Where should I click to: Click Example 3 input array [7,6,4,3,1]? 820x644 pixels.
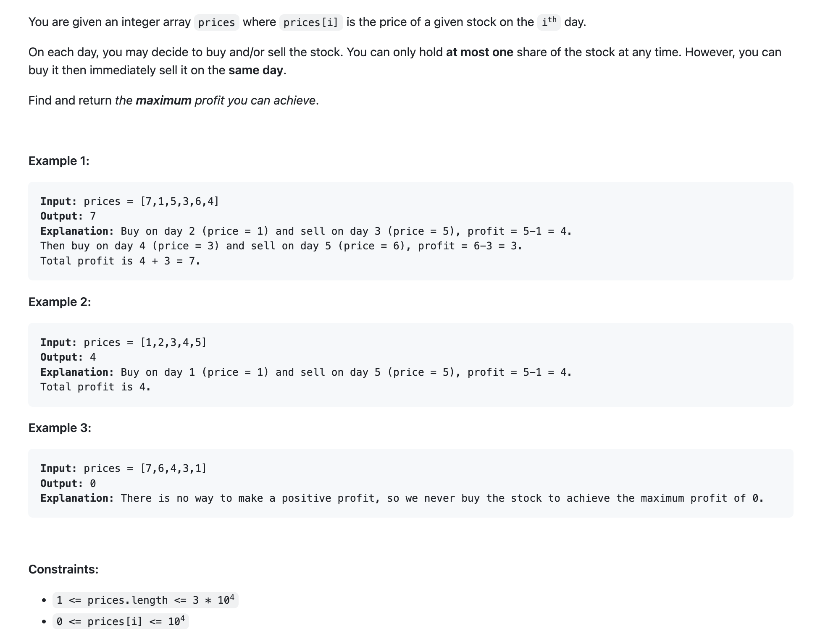pyautogui.click(x=173, y=469)
